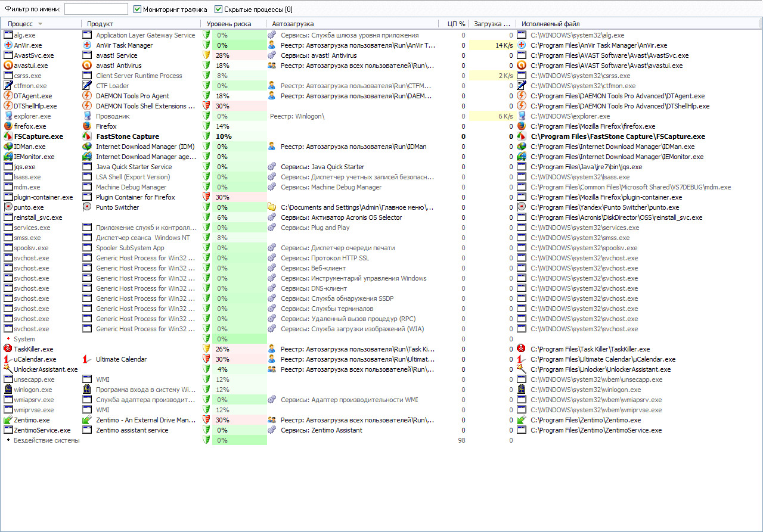The height and width of the screenshot is (532, 763).
Task: Select the wmiprvse.exe process name
Action: pyautogui.click(x=33, y=410)
